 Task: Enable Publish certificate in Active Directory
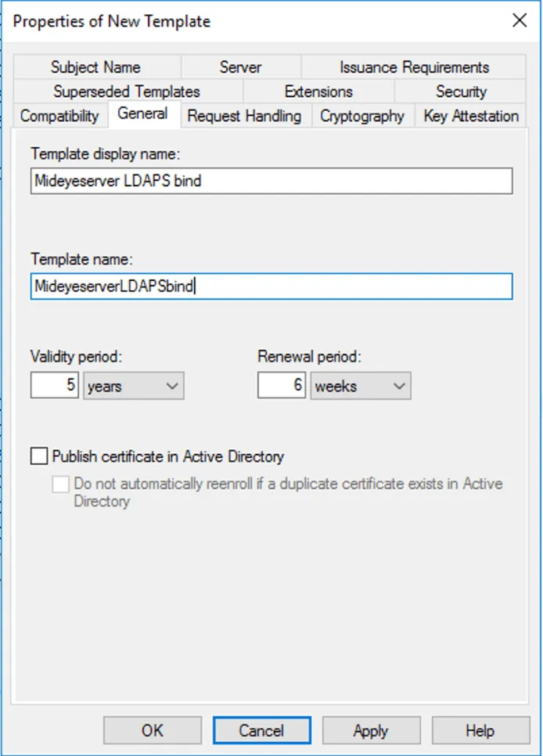click(x=41, y=455)
